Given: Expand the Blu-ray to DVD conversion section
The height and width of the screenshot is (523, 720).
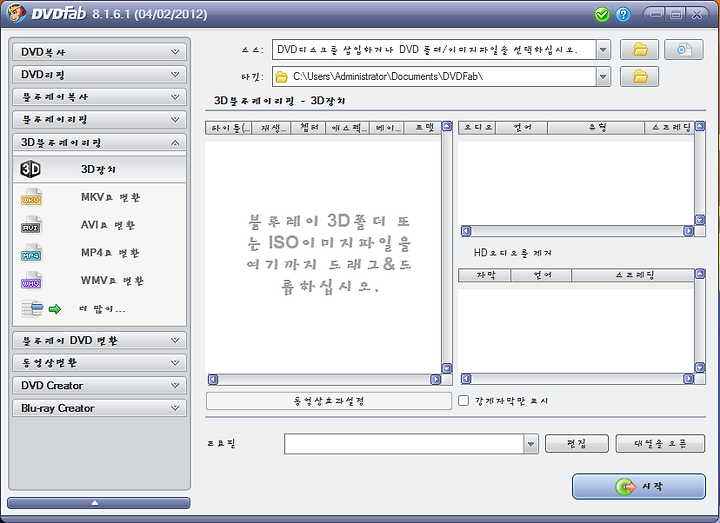Looking at the screenshot, I should 99,340.
